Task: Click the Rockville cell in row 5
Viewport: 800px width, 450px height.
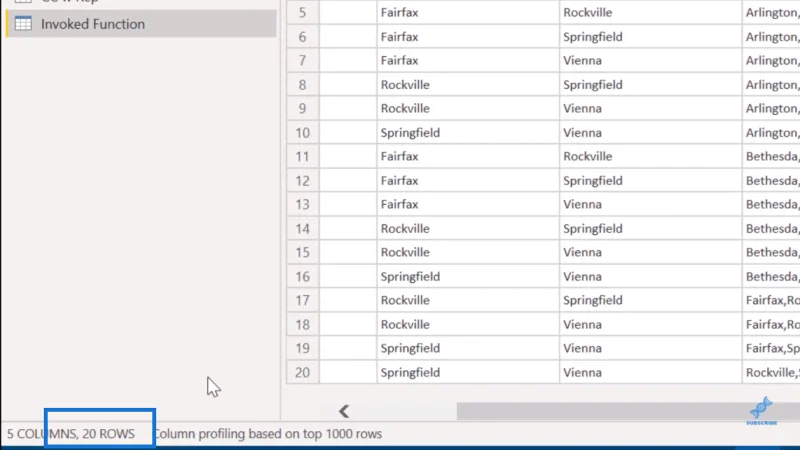Action: (x=651, y=12)
